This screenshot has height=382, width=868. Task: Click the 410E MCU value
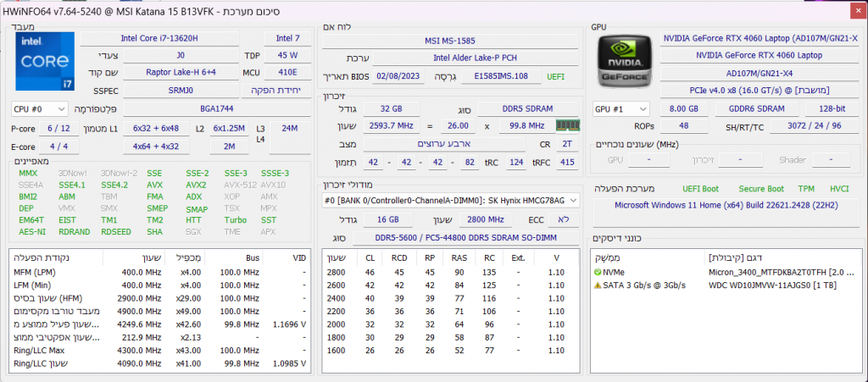pyautogui.click(x=288, y=73)
